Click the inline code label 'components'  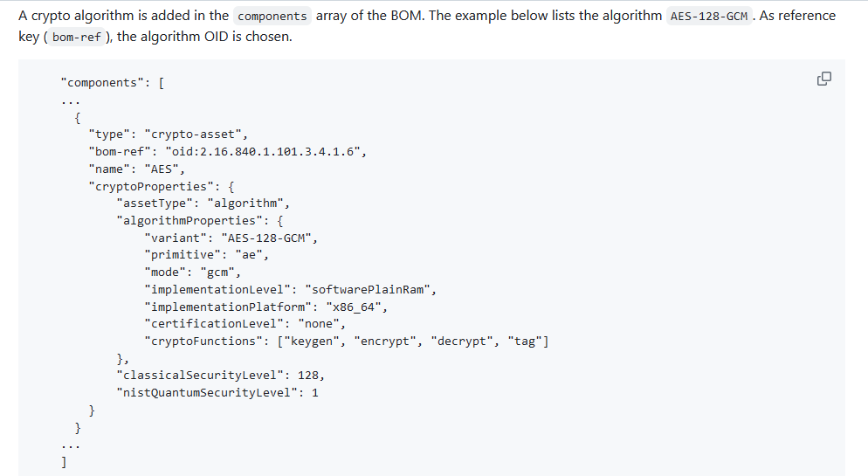[272, 16]
